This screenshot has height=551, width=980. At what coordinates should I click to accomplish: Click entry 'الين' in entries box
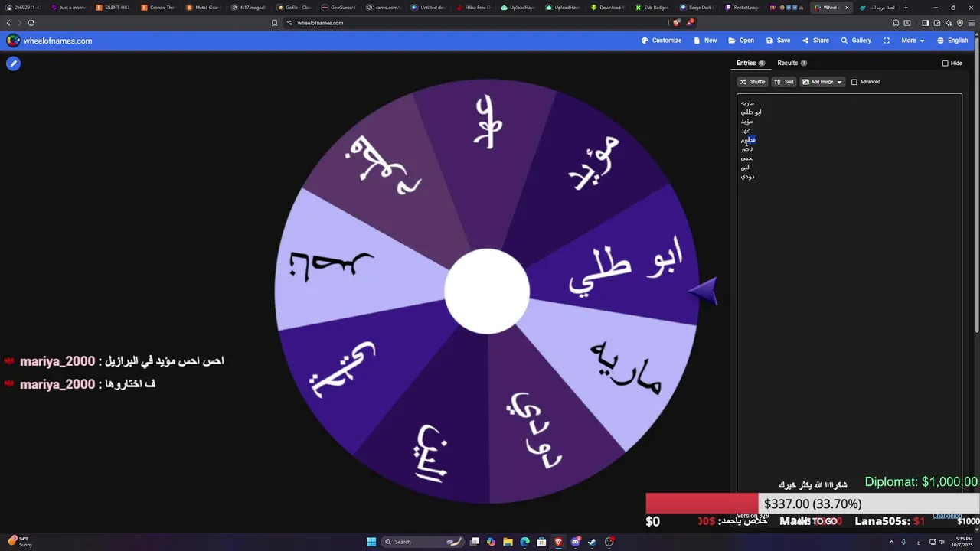(x=746, y=167)
